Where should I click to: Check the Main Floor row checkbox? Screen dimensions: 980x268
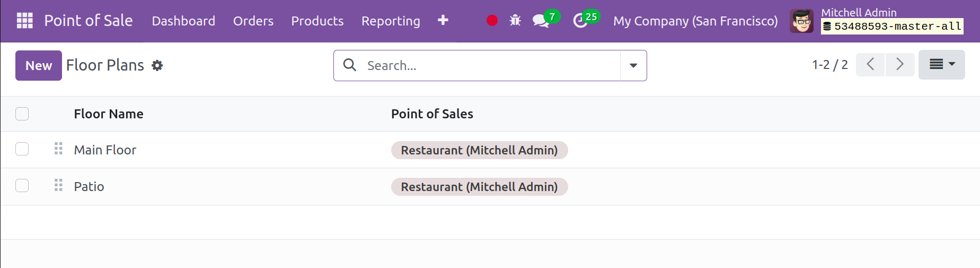22,149
